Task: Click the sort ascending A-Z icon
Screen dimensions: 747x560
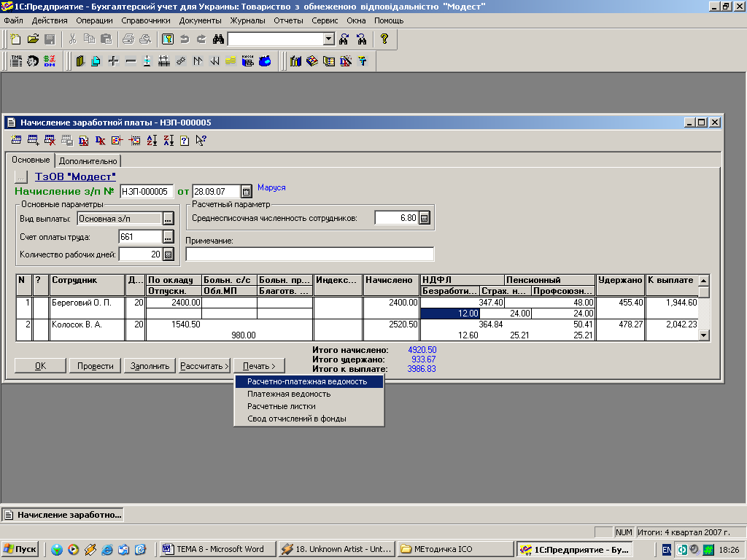Action: [x=152, y=140]
